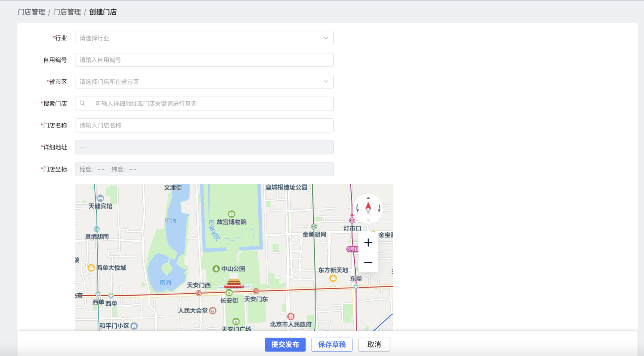Image resolution: width=644 pixels, height=356 pixels.
Task: Rotate map counterclockwise using compass left arrow
Action: pyautogui.click(x=357, y=208)
